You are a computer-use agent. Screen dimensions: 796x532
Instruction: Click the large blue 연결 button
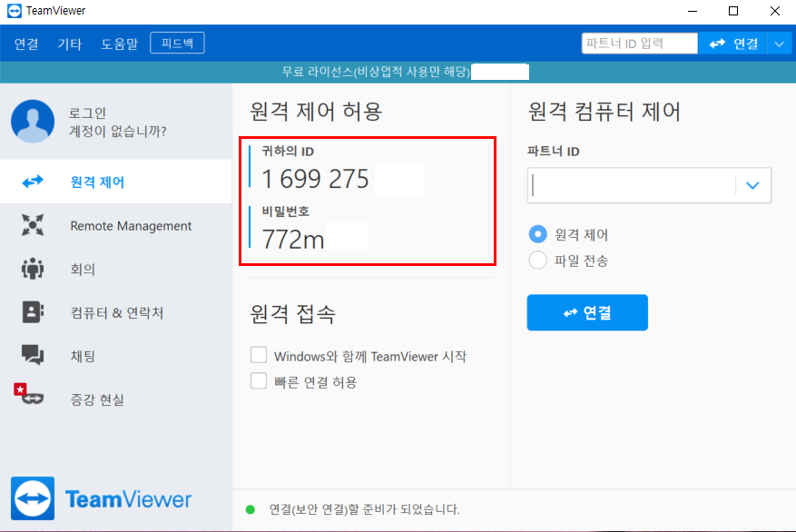(587, 312)
